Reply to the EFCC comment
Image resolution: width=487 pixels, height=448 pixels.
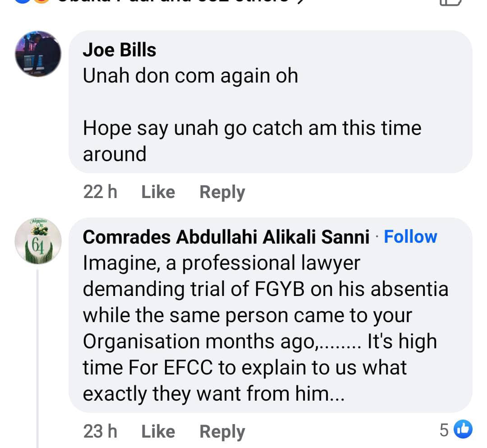[x=222, y=432]
